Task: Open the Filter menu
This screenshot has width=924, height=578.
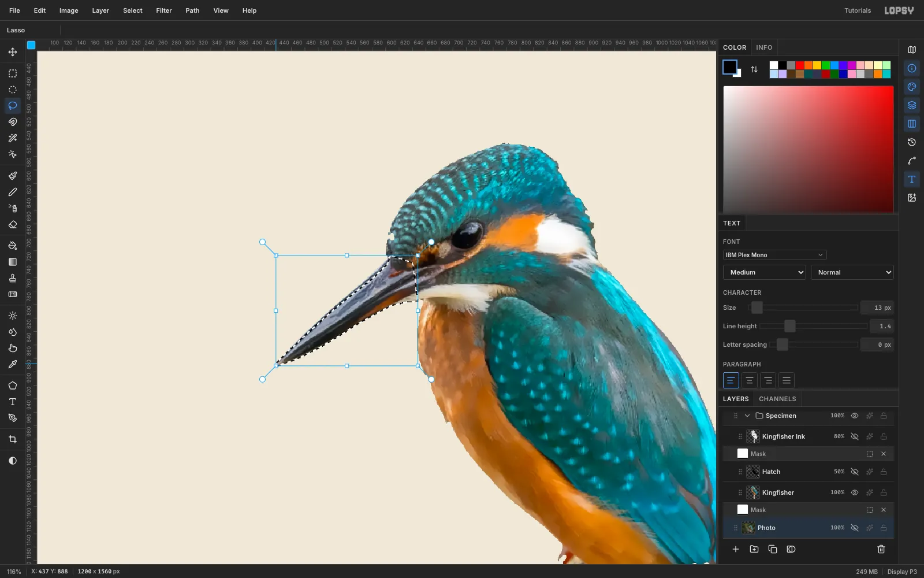Action: coord(164,10)
